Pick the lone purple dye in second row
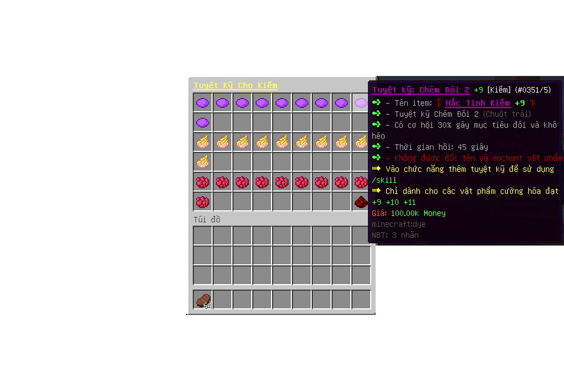The image size is (564, 392). 203,123
